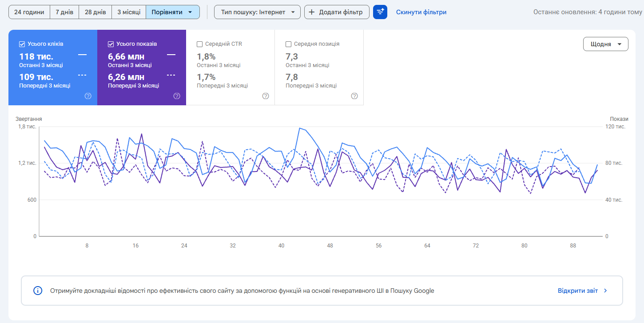
Task: Click day 48 on chart axis
Action: (330, 245)
